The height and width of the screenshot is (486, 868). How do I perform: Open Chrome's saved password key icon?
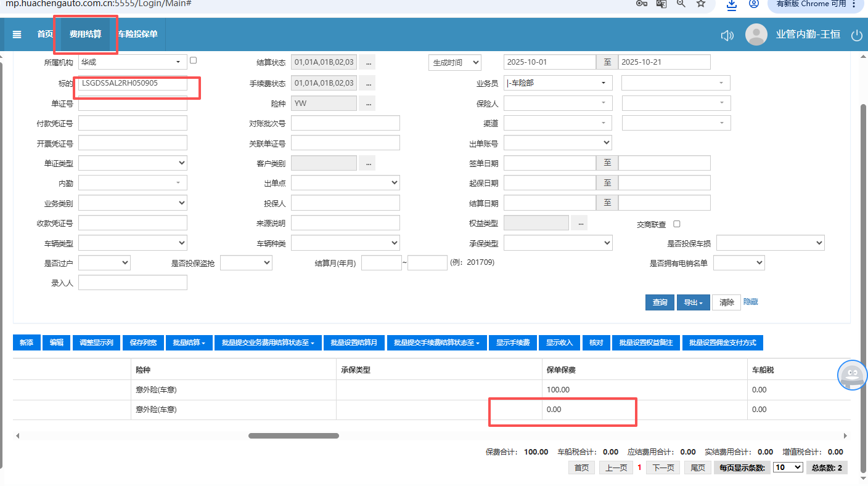(642, 4)
